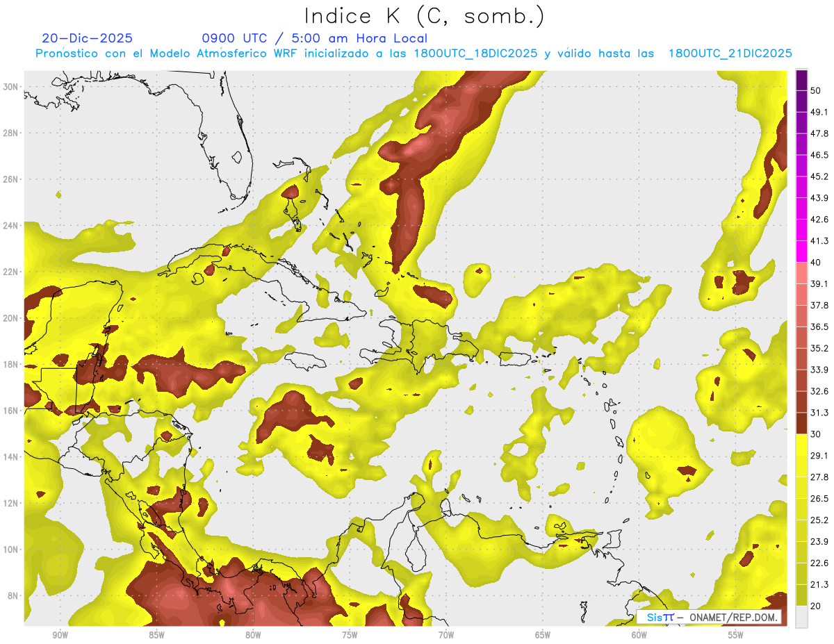Click the colorbar value 32.6
The width and height of the screenshot is (834, 644).
click(x=819, y=391)
